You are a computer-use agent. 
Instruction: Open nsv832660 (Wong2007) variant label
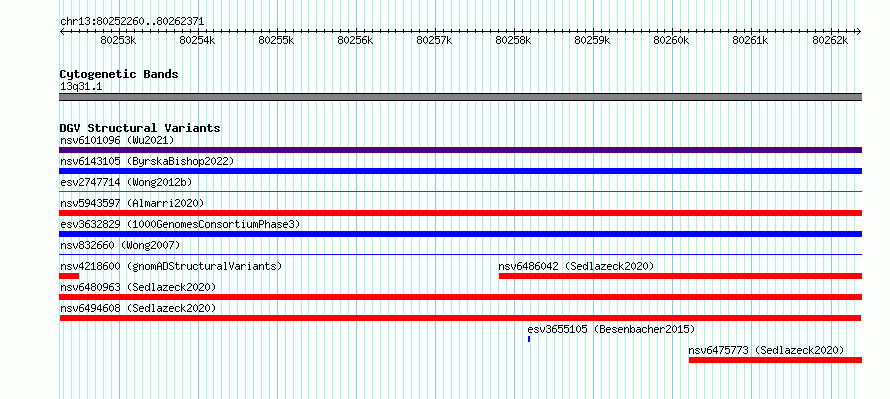point(120,245)
